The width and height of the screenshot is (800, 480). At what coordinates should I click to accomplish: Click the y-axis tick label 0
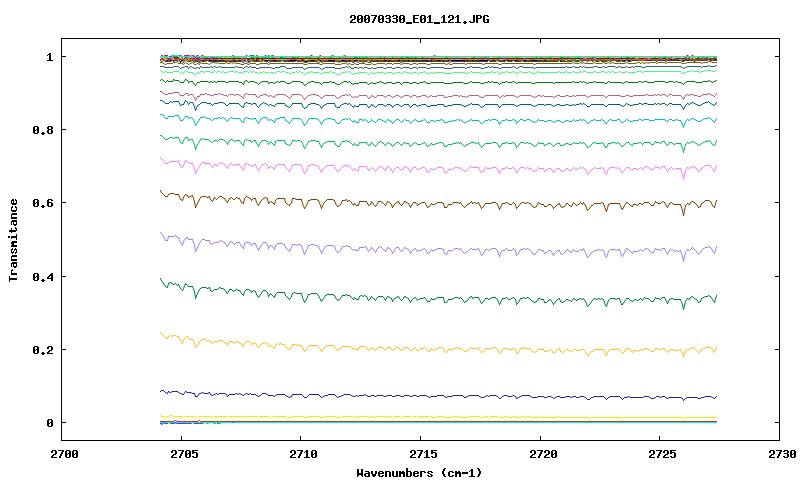click(49, 423)
